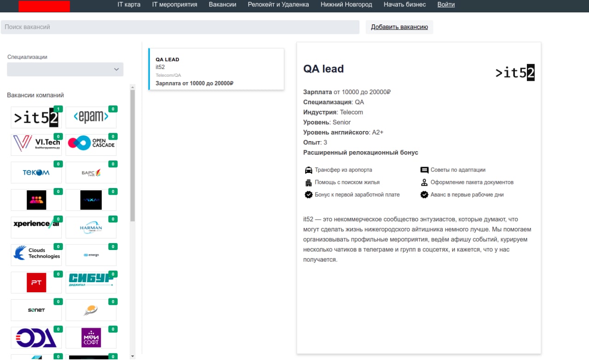Select the Clouds Technologies company logo
Screen dimensions: 589x364
[x=36, y=255]
